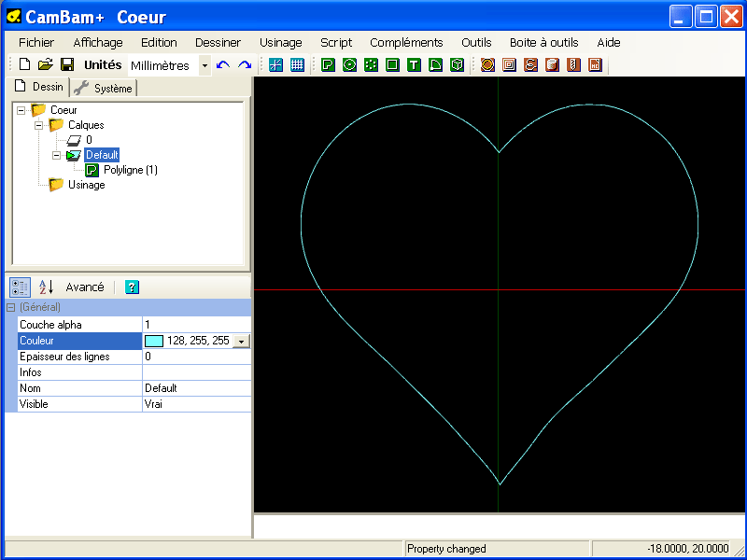Insert a Profile machining operation

[x=487, y=64]
